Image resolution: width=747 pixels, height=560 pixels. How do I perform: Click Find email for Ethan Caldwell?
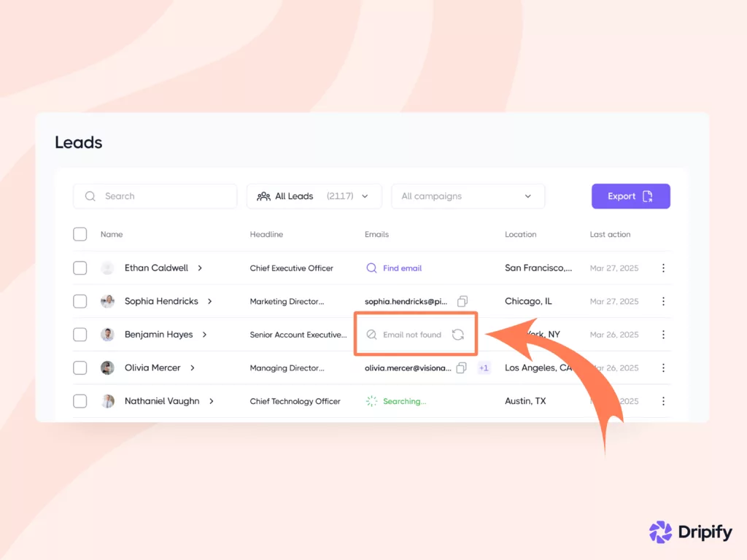pyautogui.click(x=400, y=268)
